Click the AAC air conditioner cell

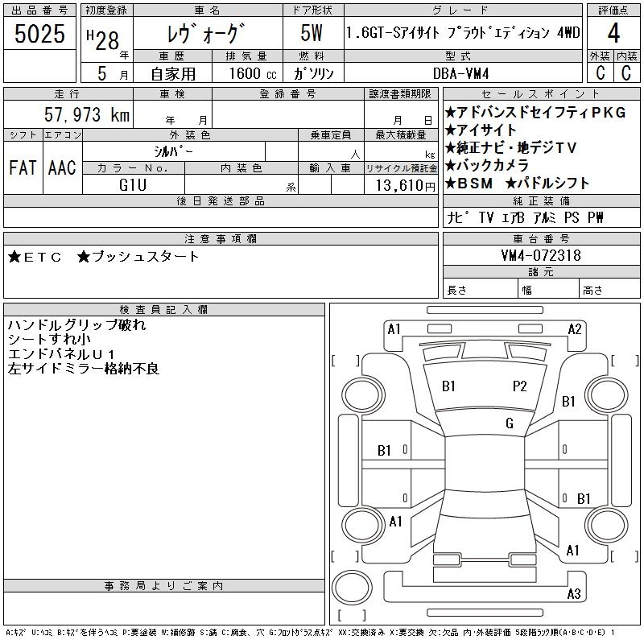(62, 167)
